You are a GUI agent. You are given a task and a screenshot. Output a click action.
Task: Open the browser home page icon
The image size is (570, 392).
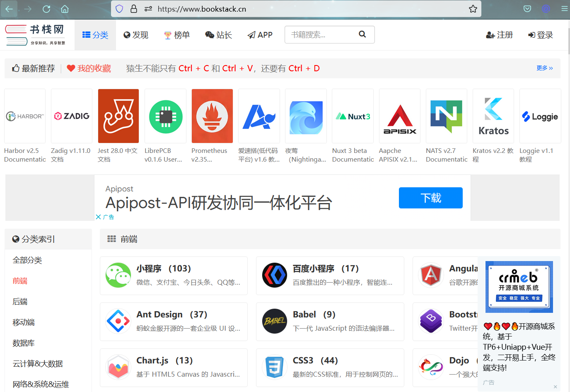(65, 9)
